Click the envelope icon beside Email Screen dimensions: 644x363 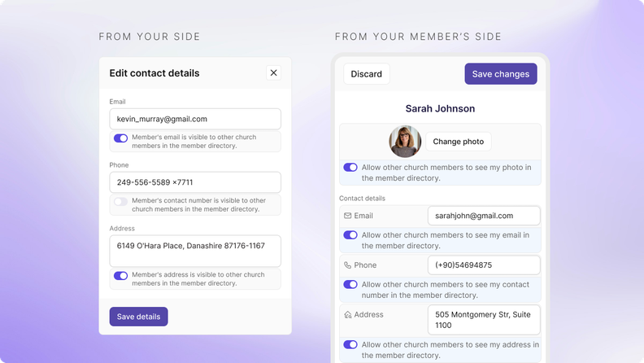point(347,216)
